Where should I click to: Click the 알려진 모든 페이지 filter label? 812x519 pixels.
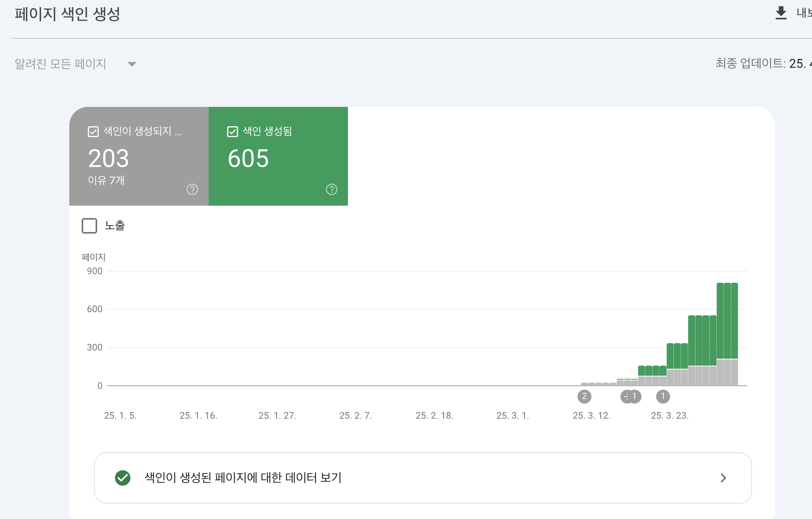pyautogui.click(x=60, y=64)
